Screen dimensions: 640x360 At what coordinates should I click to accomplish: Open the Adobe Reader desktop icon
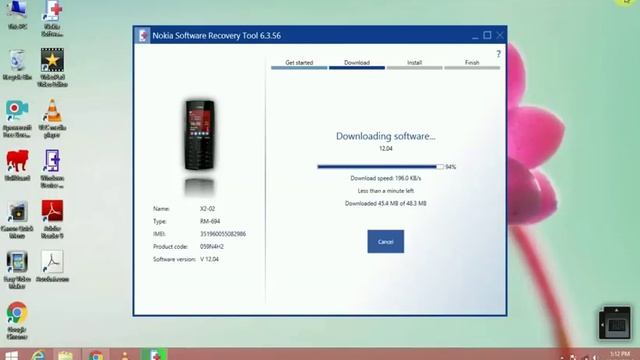[52, 219]
